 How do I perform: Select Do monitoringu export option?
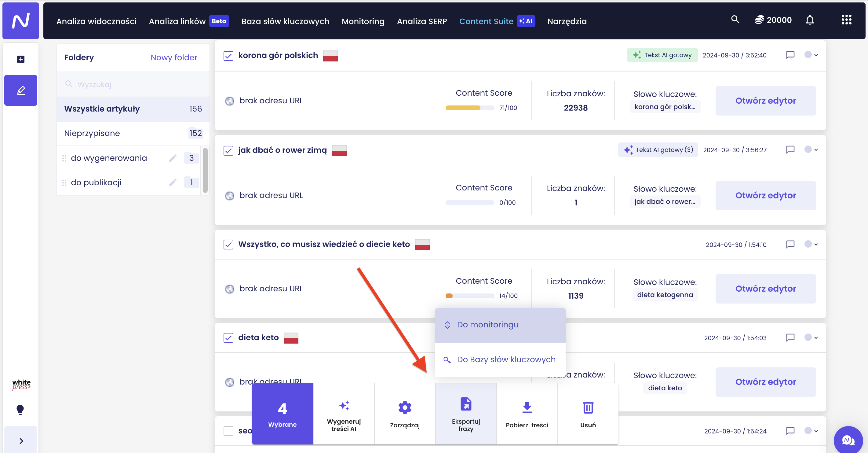pos(487,325)
